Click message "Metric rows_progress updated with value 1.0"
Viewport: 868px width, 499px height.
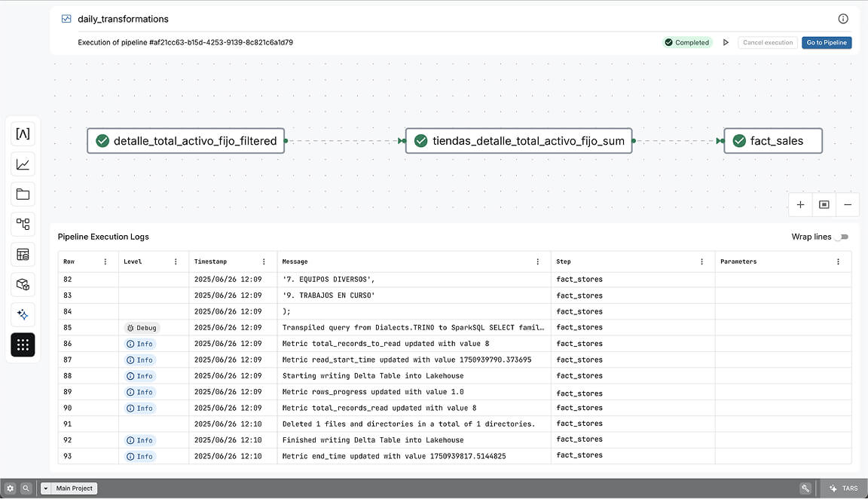(x=373, y=392)
